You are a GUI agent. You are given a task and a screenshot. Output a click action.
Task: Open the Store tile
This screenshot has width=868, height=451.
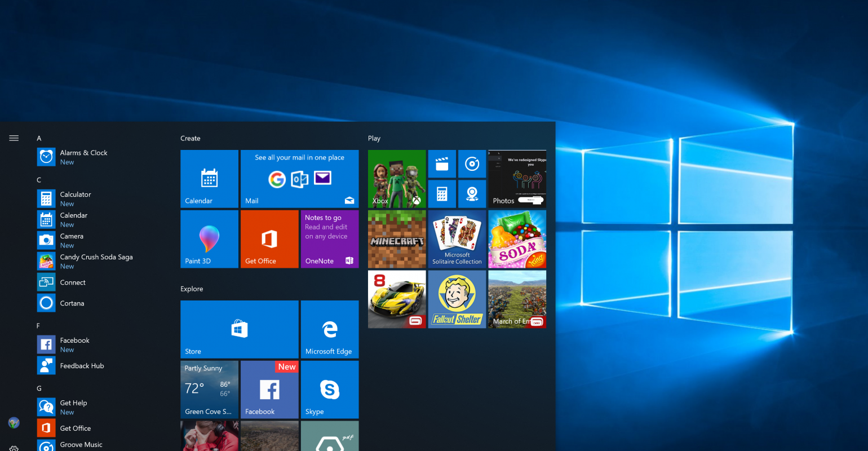(239, 329)
